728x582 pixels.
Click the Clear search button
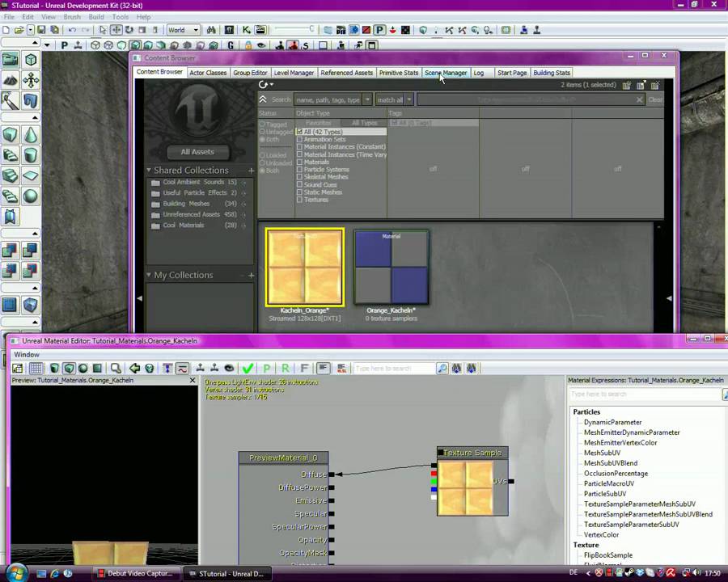point(655,99)
